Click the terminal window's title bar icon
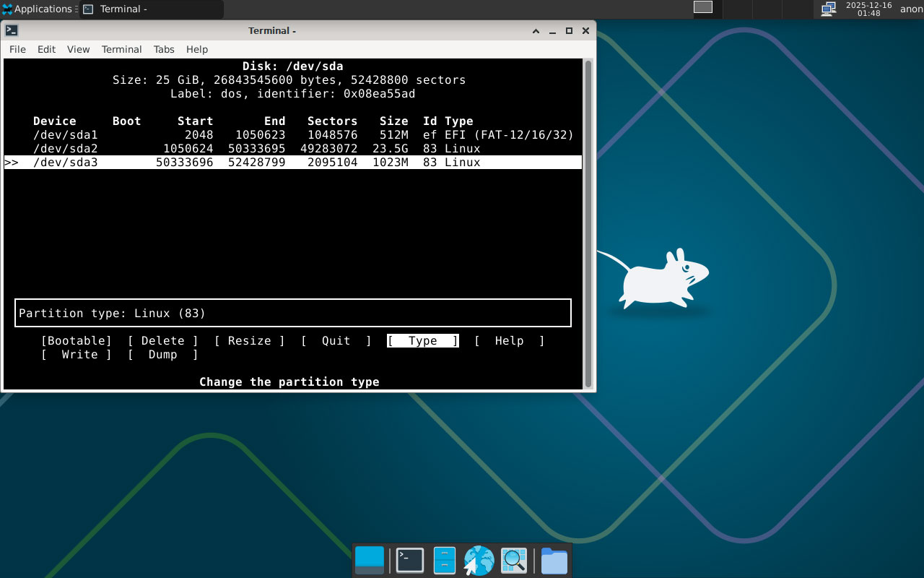Viewport: 924px width, 578px height. [12, 30]
